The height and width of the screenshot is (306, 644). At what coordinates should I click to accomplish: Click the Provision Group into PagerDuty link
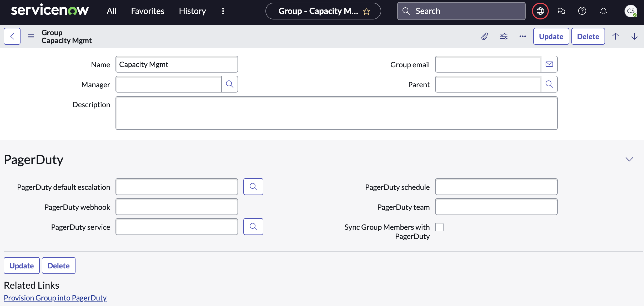click(55, 297)
